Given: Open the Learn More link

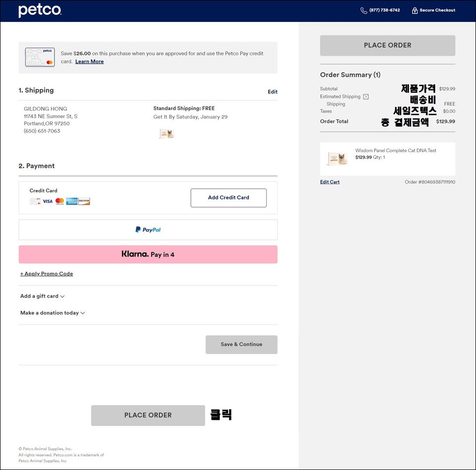Looking at the screenshot, I should [x=89, y=61].
